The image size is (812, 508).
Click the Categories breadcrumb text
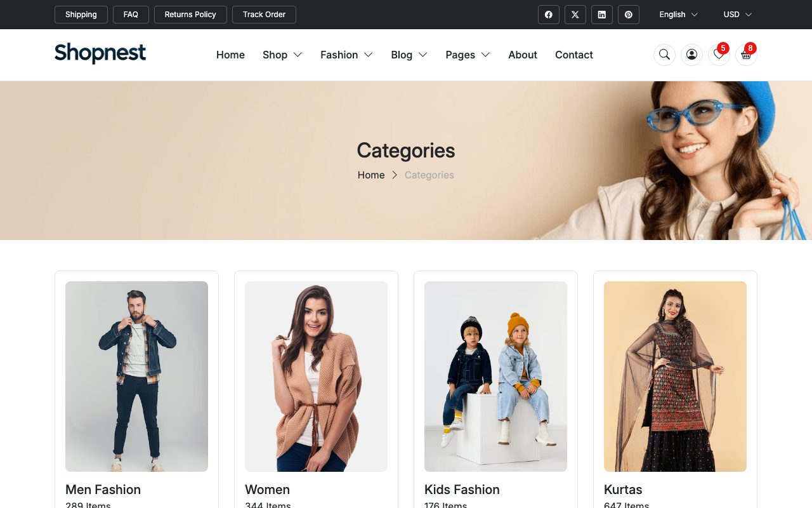[429, 175]
